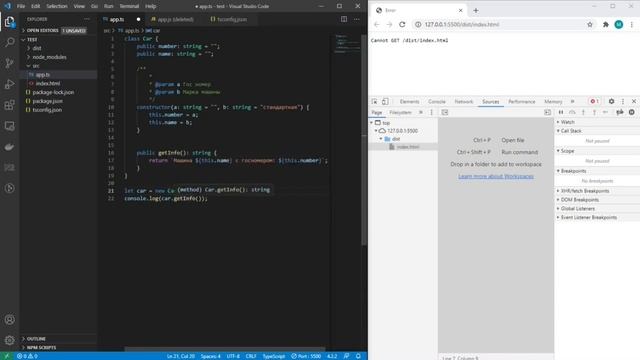Toggle pause on exceptions
This screenshot has height=360, width=640.
[x=631, y=112]
